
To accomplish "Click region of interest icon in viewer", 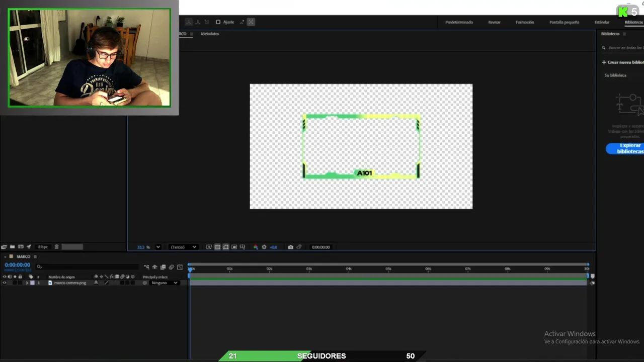I will pyautogui.click(x=234, y=247).
